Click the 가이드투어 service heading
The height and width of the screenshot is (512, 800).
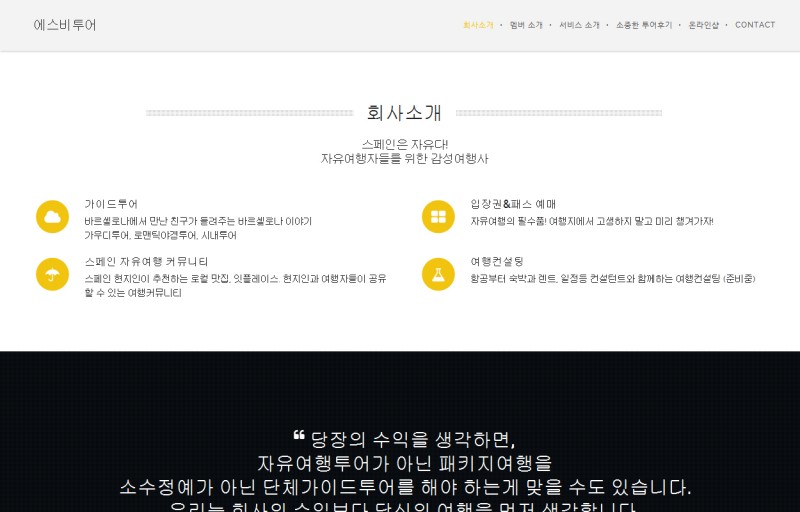[111, 204]
